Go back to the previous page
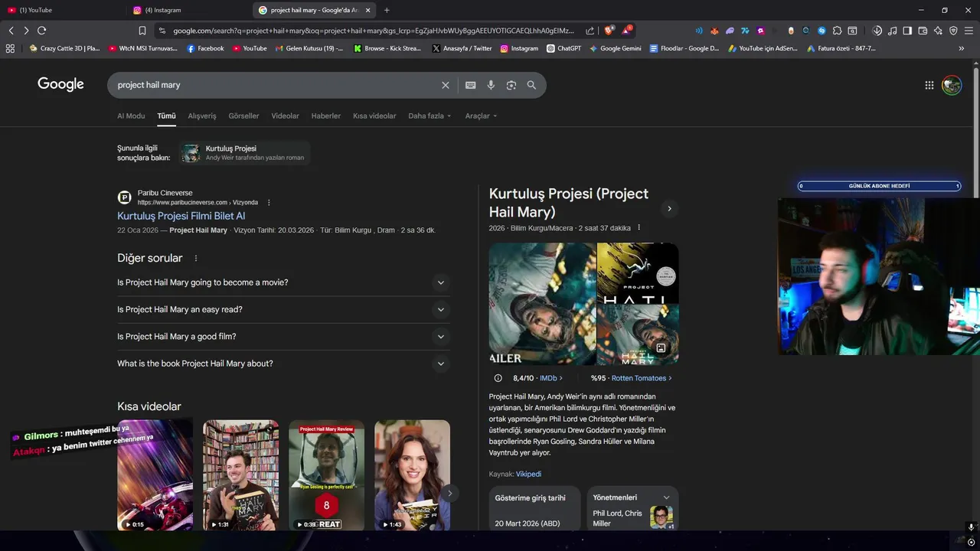 pyautogui.click(x=11, y=31)
